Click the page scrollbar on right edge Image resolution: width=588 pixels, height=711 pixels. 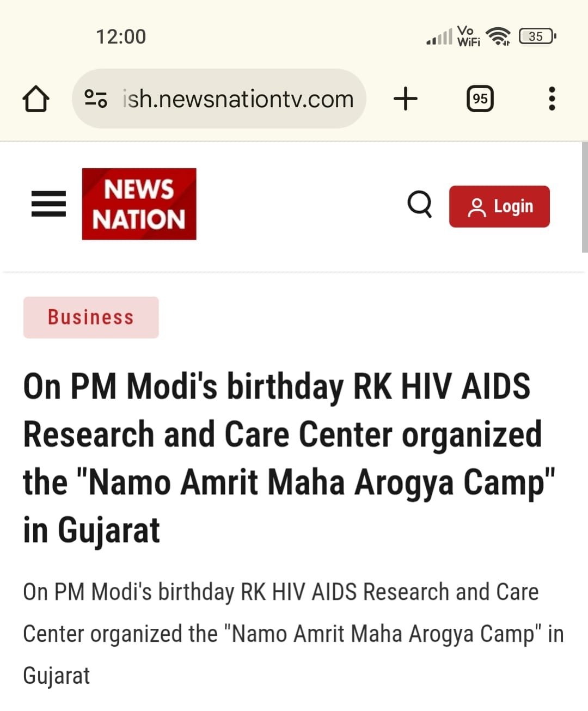(584, 197)
